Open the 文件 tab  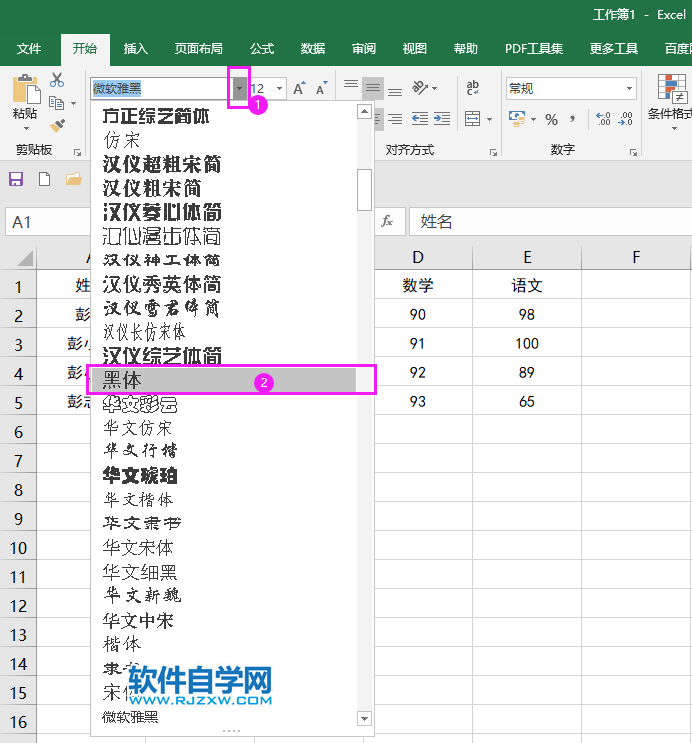[x=29, y=49]
